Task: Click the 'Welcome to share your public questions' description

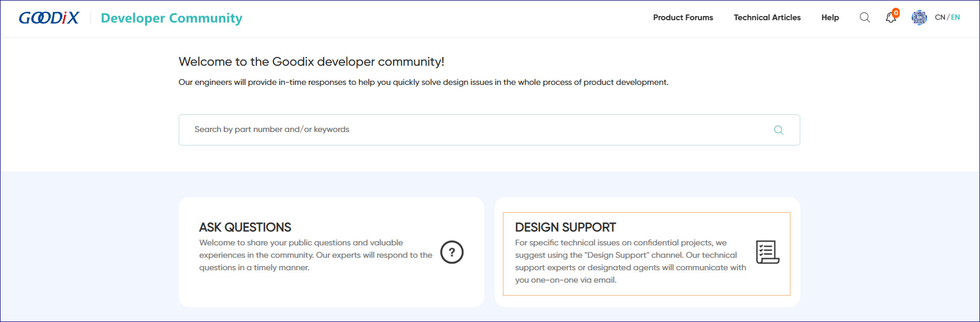Action: (315, 255)
